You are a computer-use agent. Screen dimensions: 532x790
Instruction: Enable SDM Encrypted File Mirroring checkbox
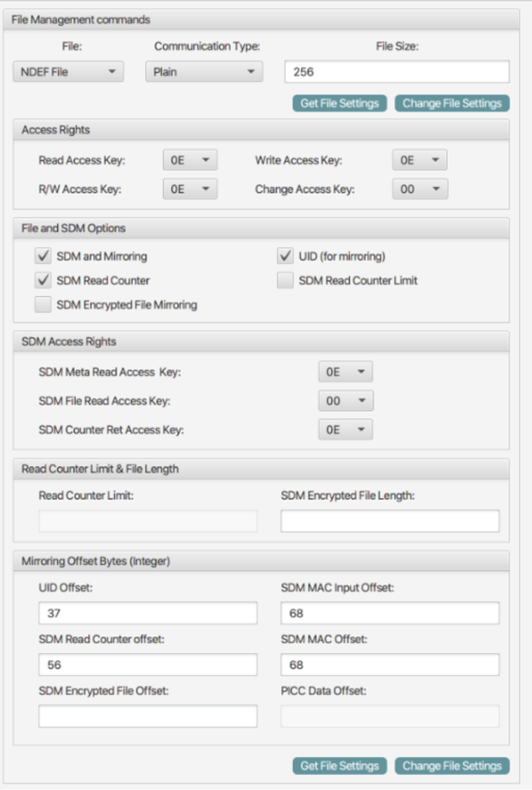click(44, 305)
